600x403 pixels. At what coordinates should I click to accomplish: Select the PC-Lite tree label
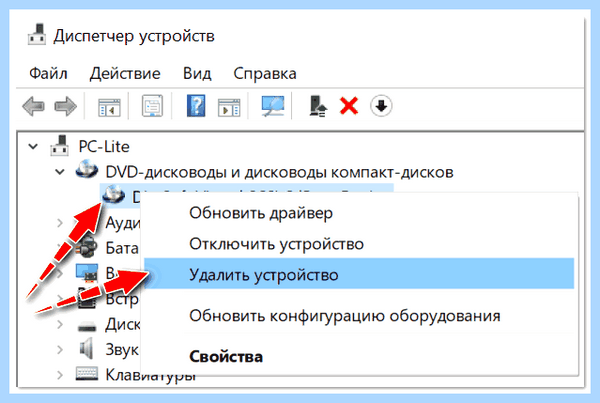pyautogui.click(x=104, y=147)
